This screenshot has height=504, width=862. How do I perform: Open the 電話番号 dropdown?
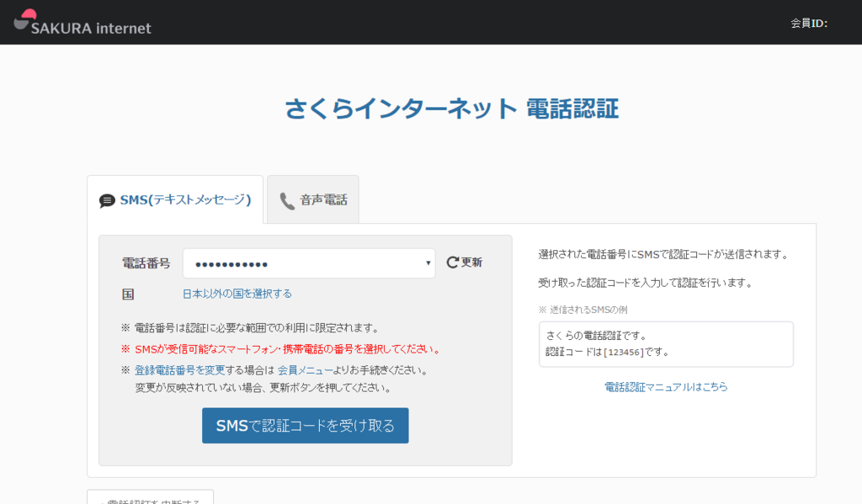309,263
